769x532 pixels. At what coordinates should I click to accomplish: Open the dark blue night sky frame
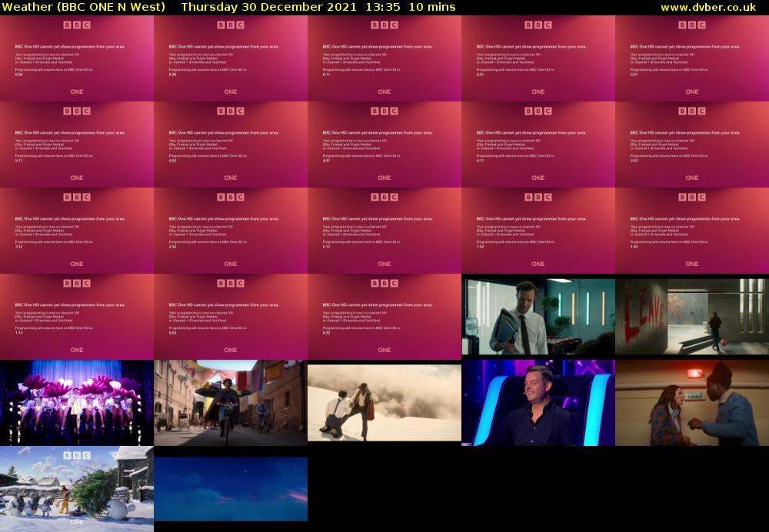click(231, 489)
